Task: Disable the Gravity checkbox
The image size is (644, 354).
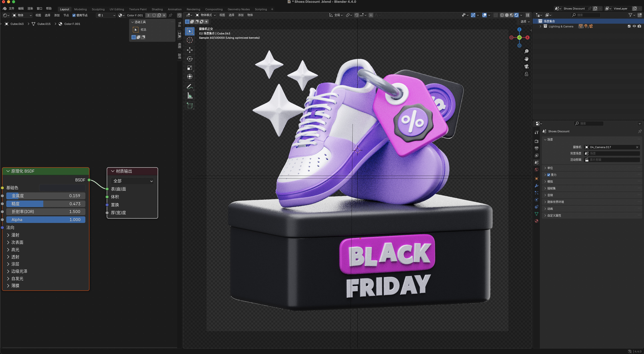Action: [549, 175]
